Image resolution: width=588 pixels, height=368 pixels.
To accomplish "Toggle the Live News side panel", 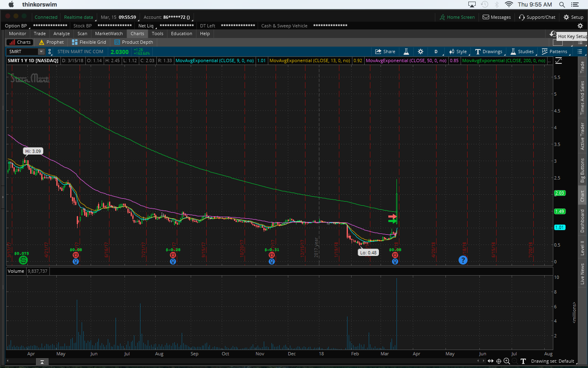I will point(582,274).
